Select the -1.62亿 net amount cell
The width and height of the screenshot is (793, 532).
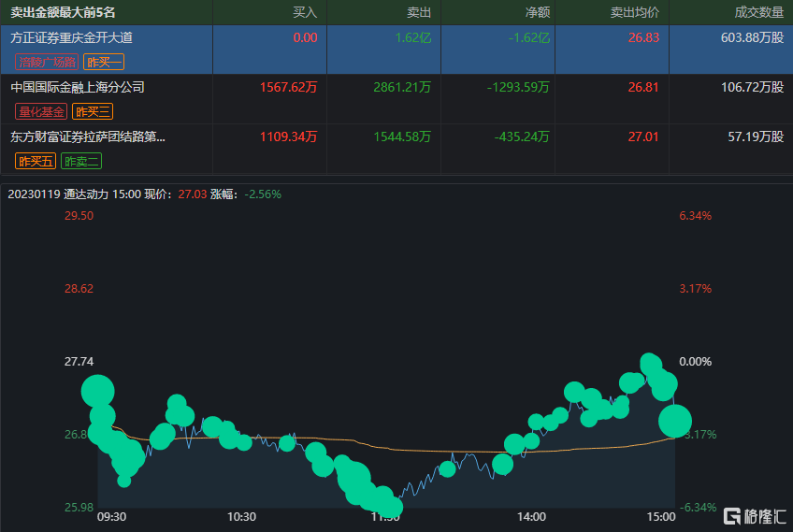(x=529, y=38)
